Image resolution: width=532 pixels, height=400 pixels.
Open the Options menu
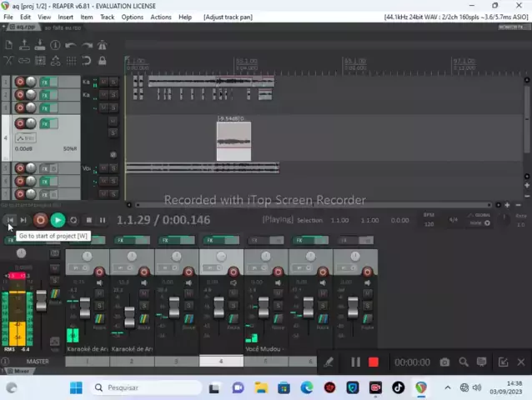pos(132,17)
